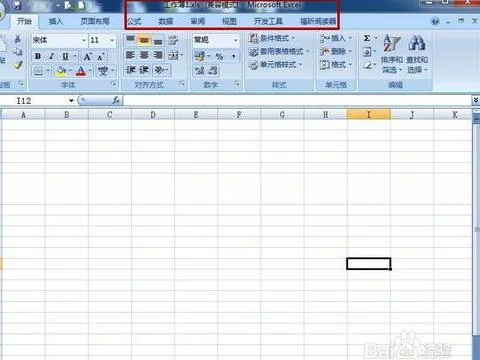The image size is (480, 360).
Task: Apply cell borders with the border icon
Action: [x=38, y=71]
